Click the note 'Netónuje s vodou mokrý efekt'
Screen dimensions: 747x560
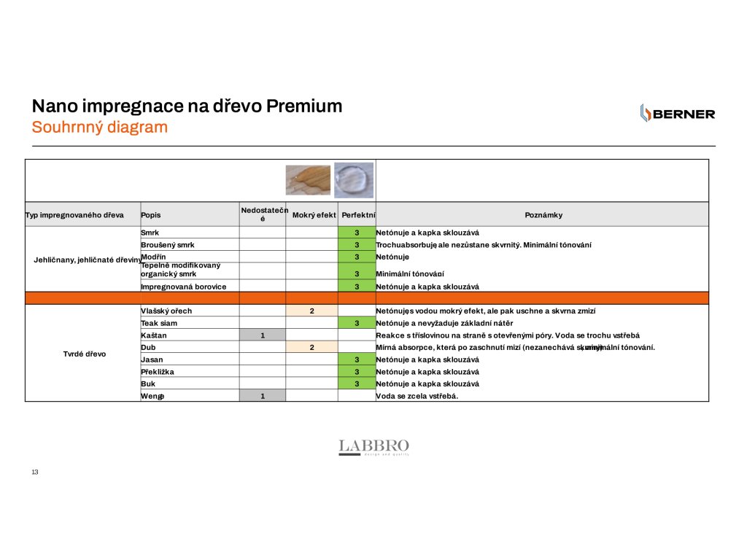[x=485, y=311]
